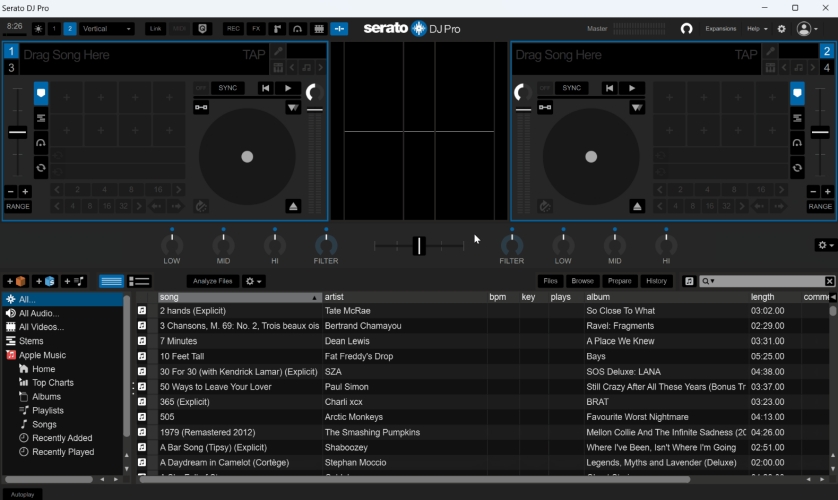Open deck 1 waveform dropdown arrow
The image size is (838, 500).
(293, 107)
